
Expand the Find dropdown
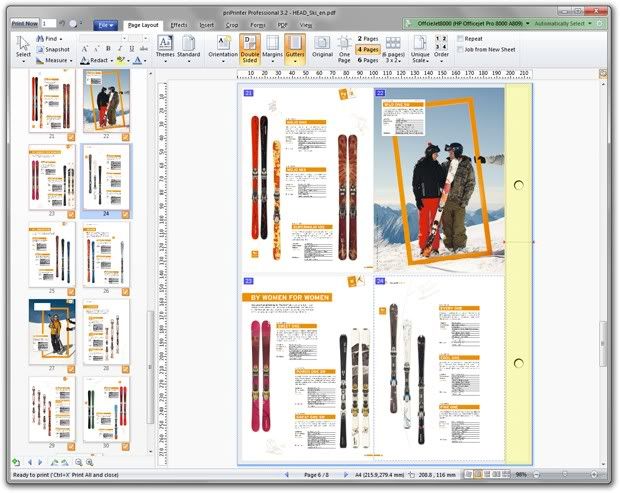click(60, 39)
